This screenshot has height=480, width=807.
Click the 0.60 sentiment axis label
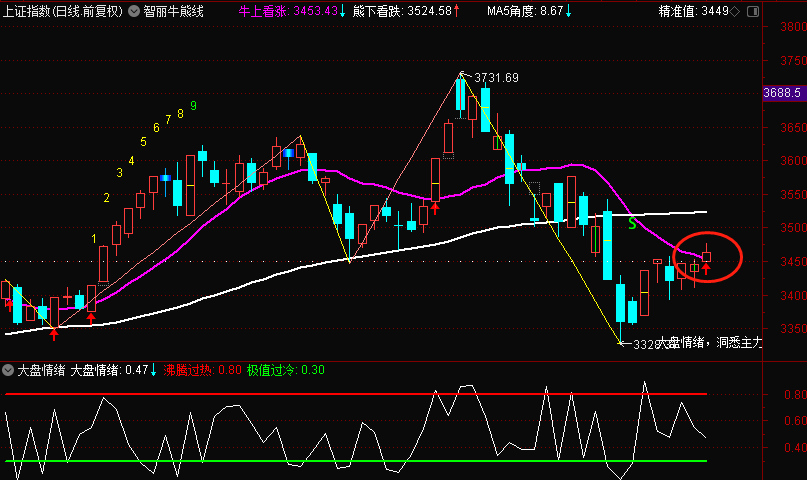[x=795, y=421]
